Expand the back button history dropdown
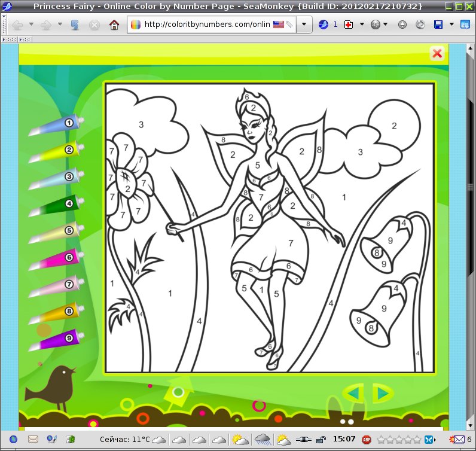Image resolution: width=476 pixels, height=451 pixels. click(31, 24)
